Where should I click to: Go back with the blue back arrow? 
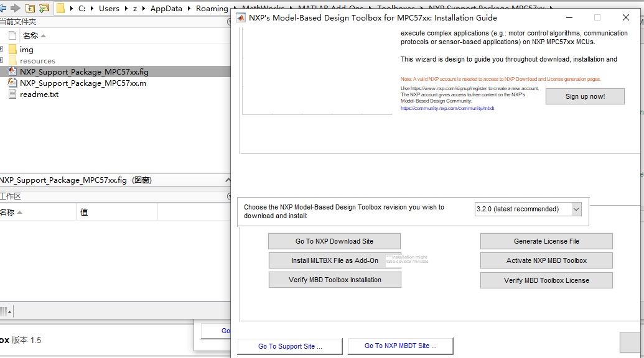2,8
